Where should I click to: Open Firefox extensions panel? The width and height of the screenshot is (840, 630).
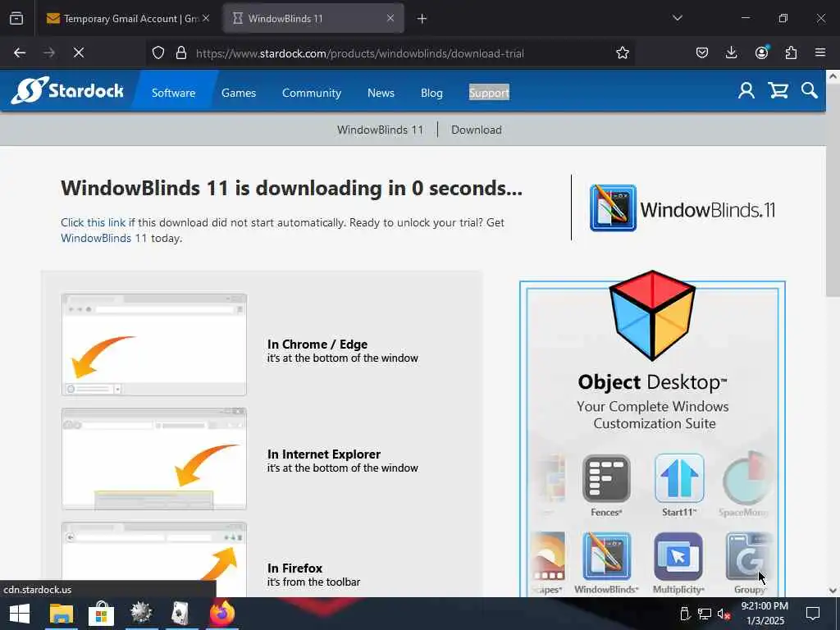[x=791, y=52]
